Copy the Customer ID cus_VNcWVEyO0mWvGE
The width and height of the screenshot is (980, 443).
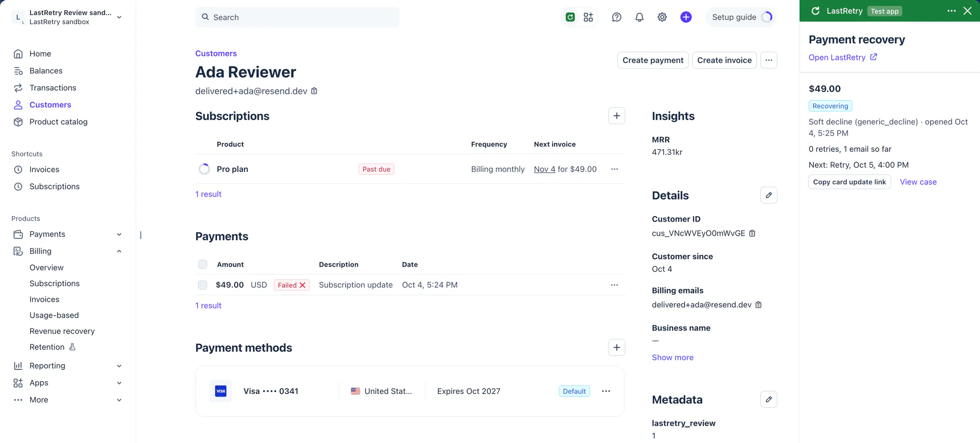[752, 233]
